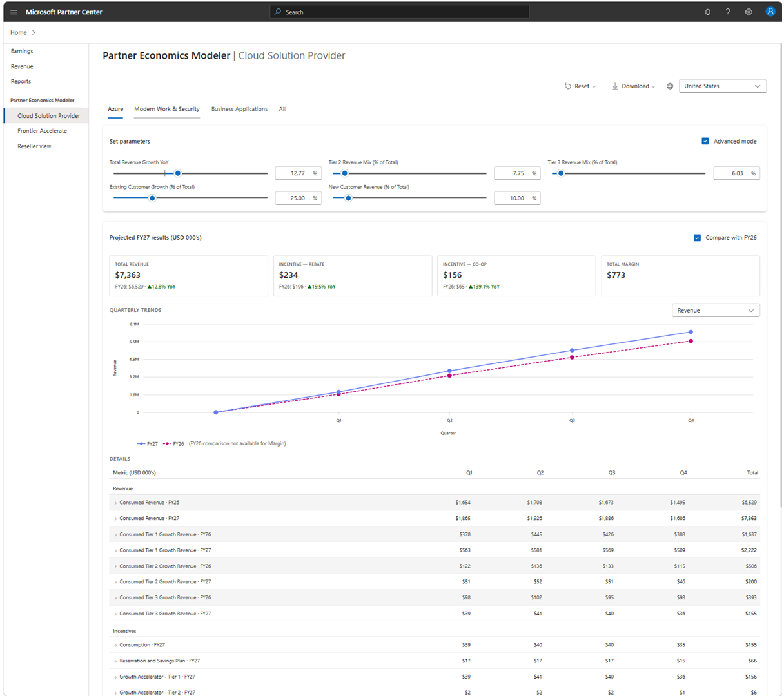Expand Consumed Tier 2 Growth Revenue · FY26
784x696 pixels.
click(115, 566)
